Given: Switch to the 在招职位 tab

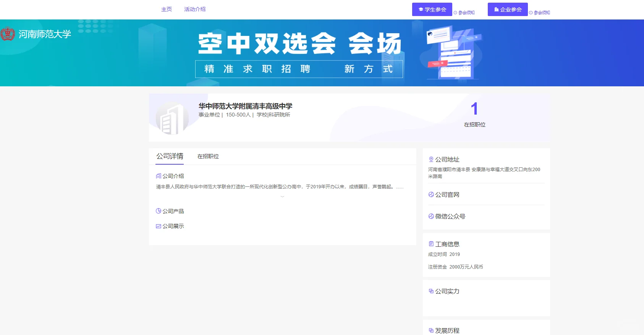Looking at the screenshot, I should click(x=208, y=156).
